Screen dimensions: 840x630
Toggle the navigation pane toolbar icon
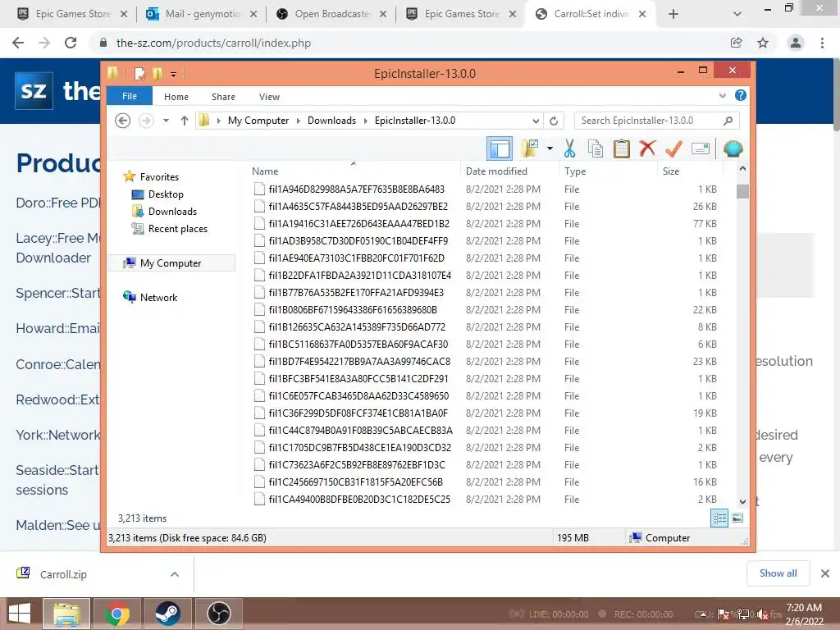coord(500,148)
